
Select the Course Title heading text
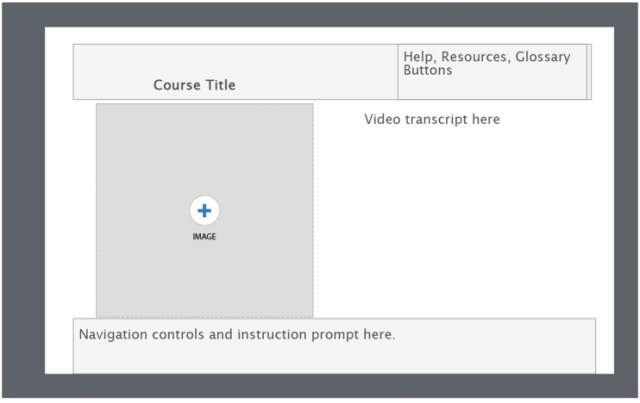click(x=194, y=85)
